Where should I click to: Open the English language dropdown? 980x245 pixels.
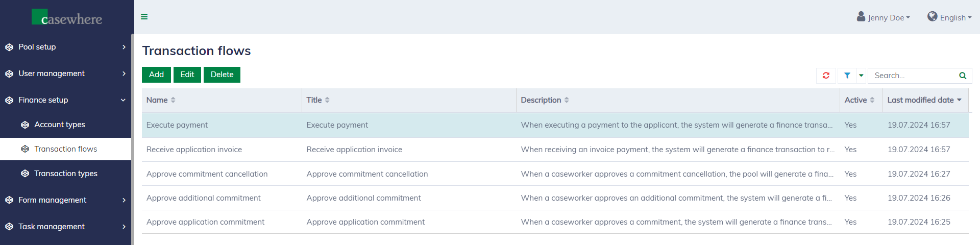(949, 17)
